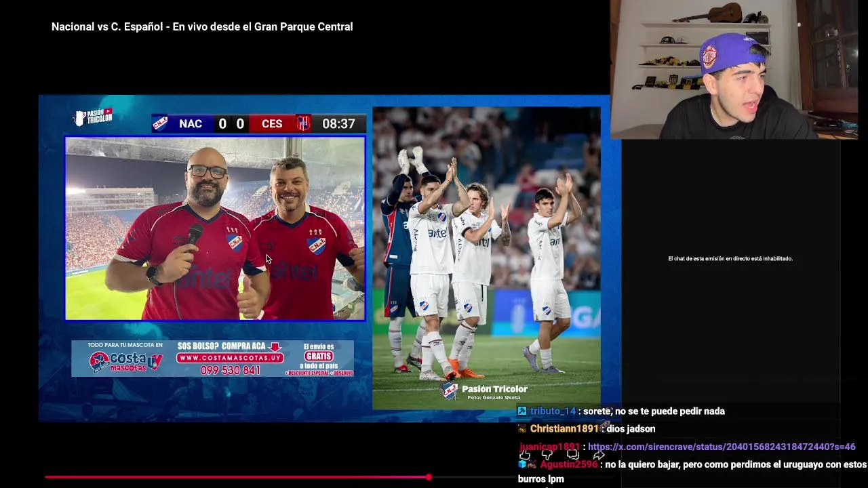
Task: Click username juanicap1891 in chat
Action: [x=550, y=447]
